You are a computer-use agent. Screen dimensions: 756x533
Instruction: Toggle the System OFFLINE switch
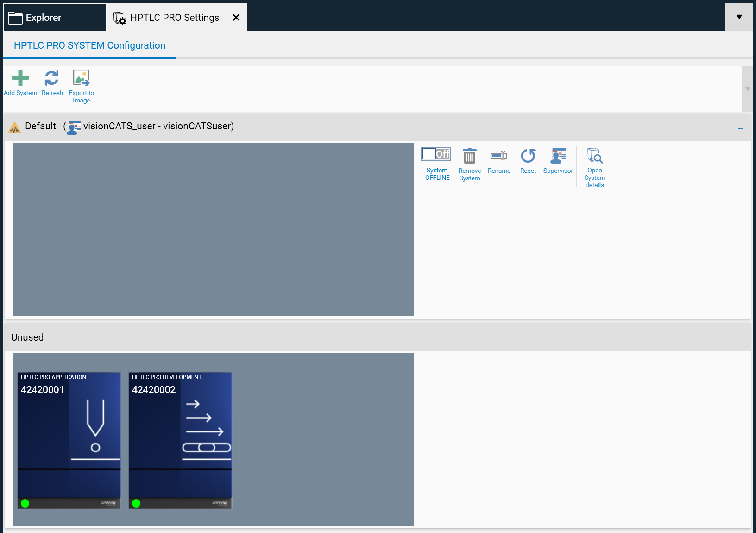click(x=436, y=154)
